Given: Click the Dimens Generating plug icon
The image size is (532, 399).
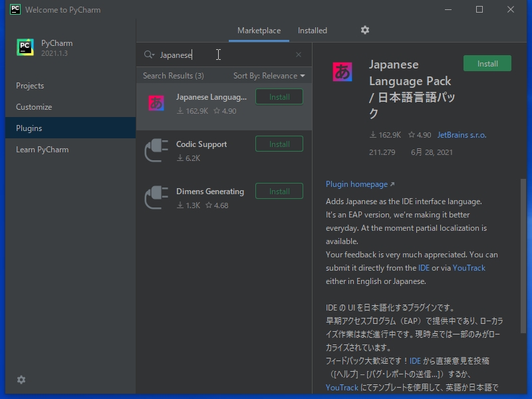Looking at the screenshot, I should click(x=156, y=197).
